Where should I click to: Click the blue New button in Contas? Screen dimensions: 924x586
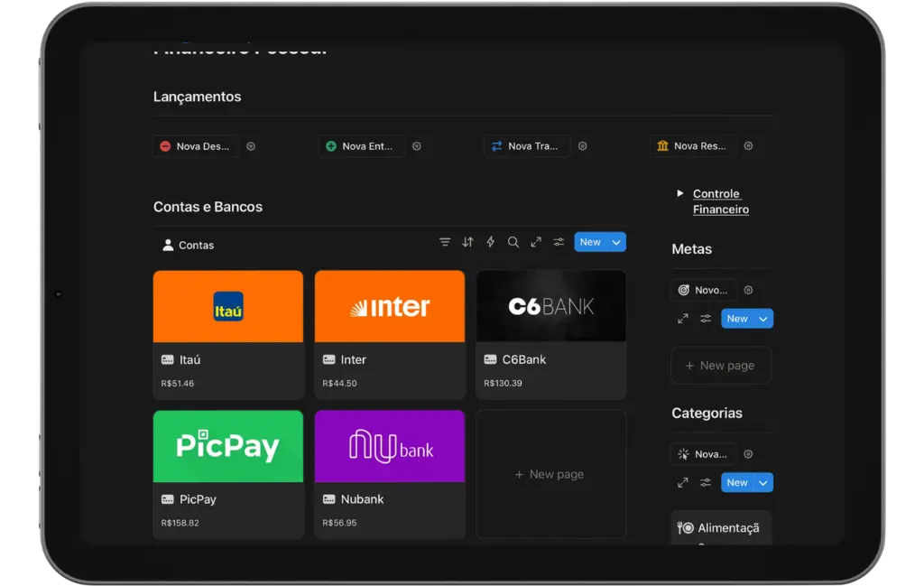[590, 242]
